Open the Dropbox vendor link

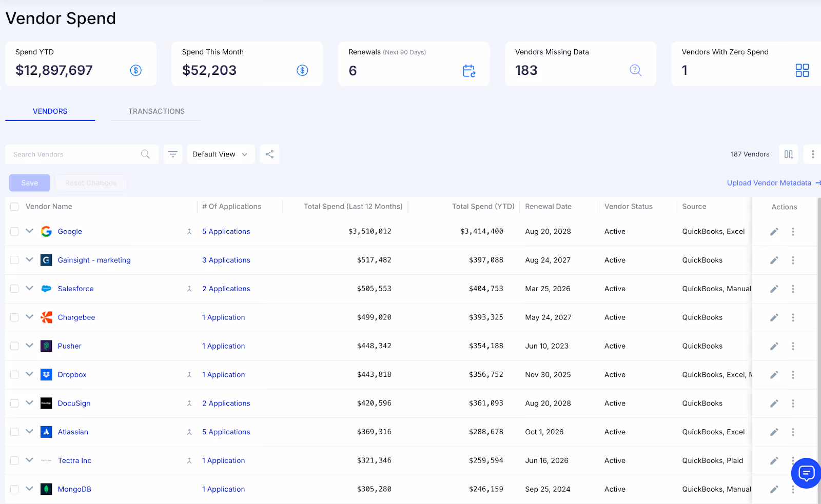point(72,375)
